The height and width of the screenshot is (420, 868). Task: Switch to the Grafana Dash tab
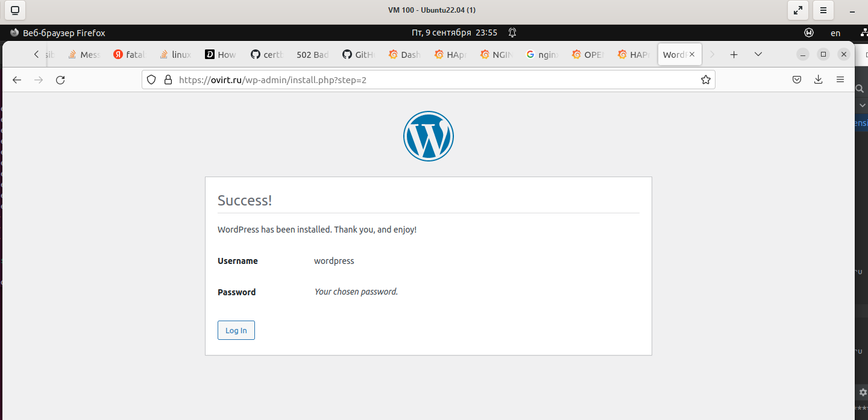click(404, 54)
